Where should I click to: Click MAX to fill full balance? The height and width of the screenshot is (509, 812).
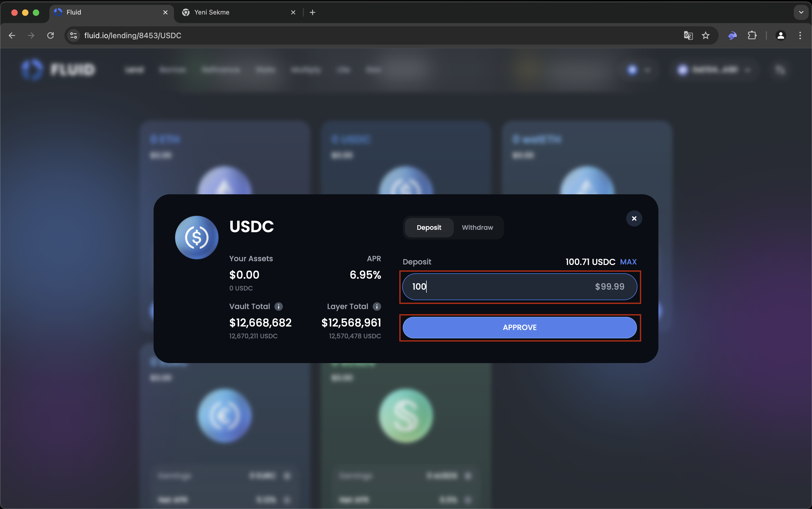pyautogui.click(x=628, y=262)
